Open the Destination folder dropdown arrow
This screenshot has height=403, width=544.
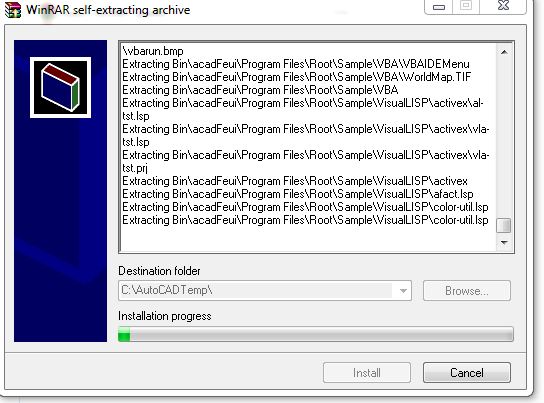click(x=403, y=291)
